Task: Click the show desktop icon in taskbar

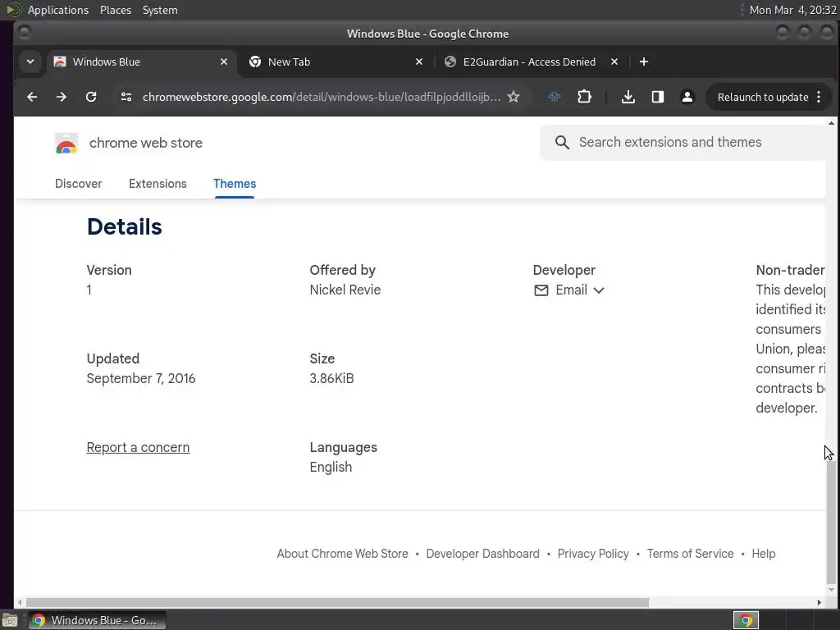Action: [x=10, y=620]
